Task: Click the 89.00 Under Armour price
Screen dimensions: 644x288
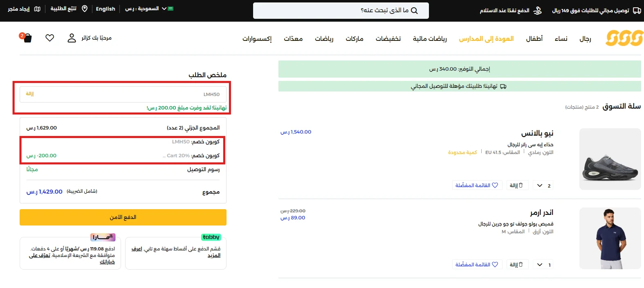Action: [x=293, y=218]
